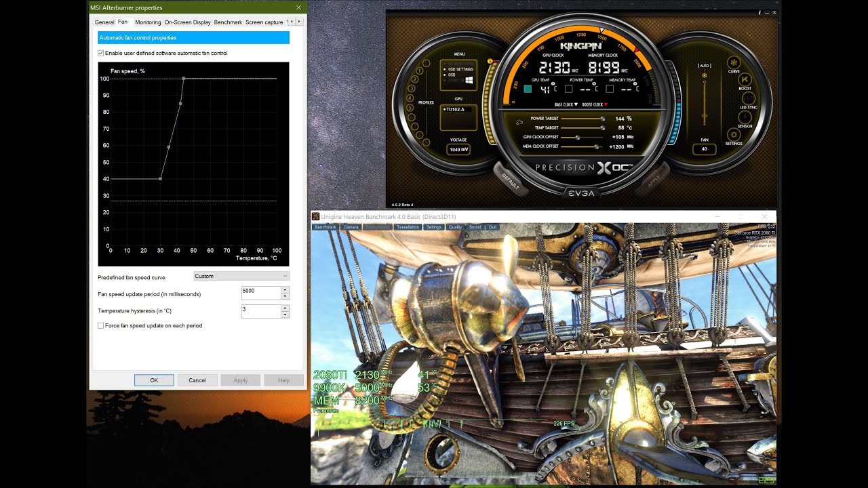
Task: Click the Temp Target slider handle
Action: pyautogui.click(x=603, y=128)
